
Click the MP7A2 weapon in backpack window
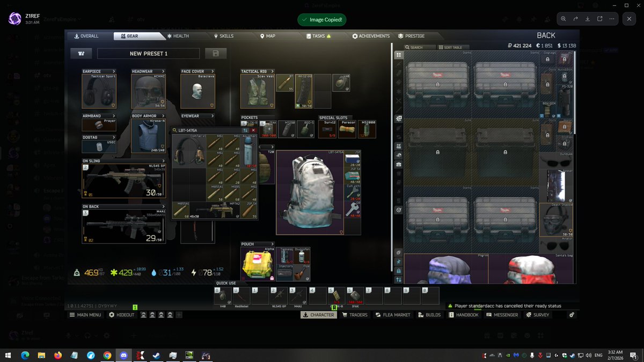tap(215, 210)
